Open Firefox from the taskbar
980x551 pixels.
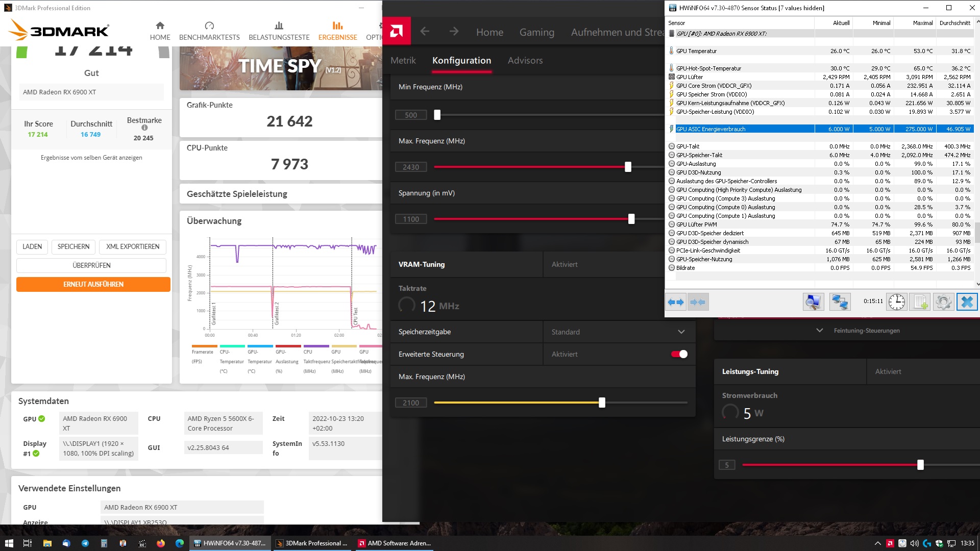pos(161,543)
